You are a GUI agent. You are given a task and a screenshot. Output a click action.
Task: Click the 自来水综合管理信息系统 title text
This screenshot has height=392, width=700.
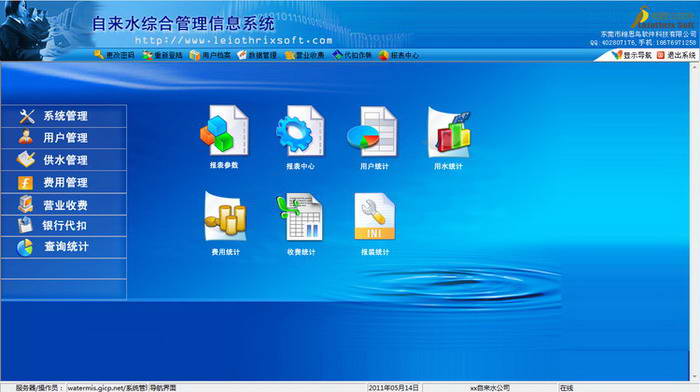(183, 23)
